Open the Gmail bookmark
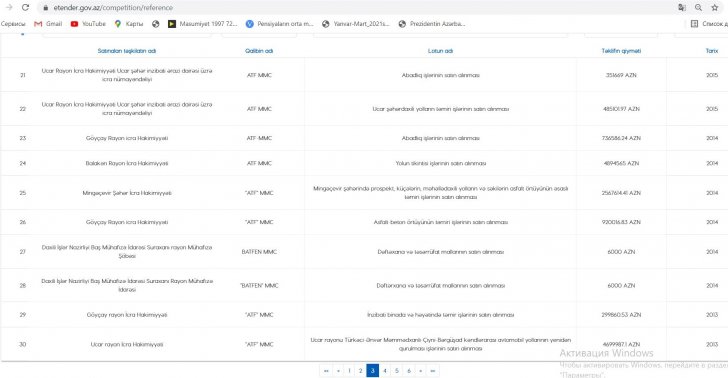The image size is (728, 378). click(x=48, y=24)
